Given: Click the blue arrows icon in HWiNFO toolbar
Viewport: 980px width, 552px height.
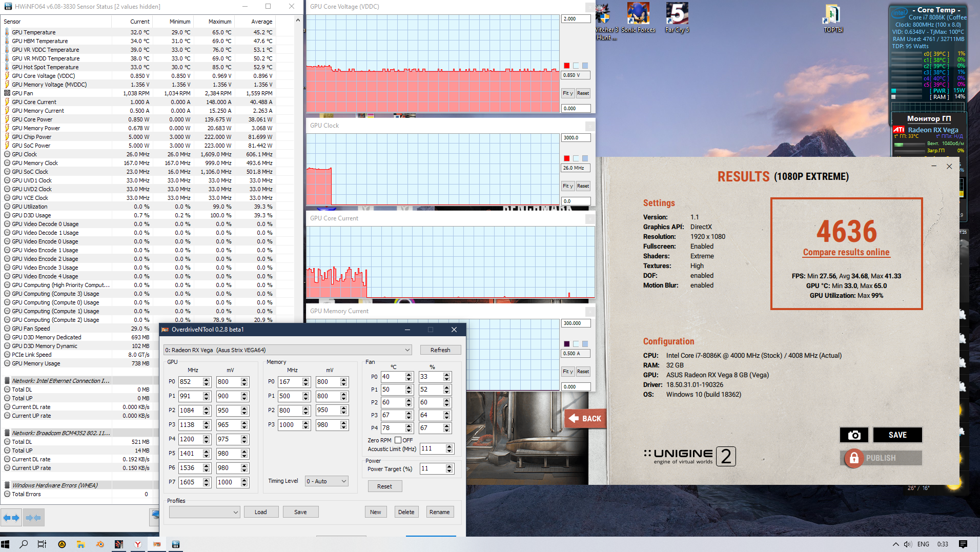Looking at the screenshot, I should pyautogui.click(x=11, y=518).
